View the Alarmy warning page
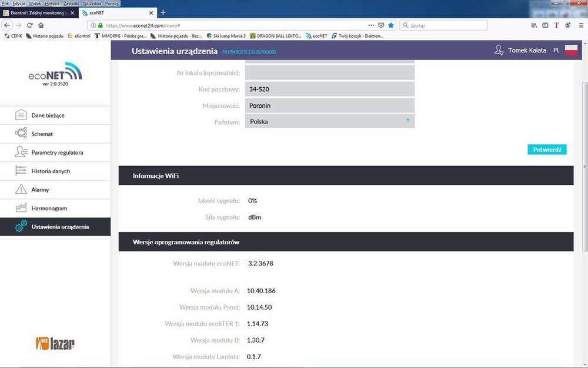 (40, 190)
